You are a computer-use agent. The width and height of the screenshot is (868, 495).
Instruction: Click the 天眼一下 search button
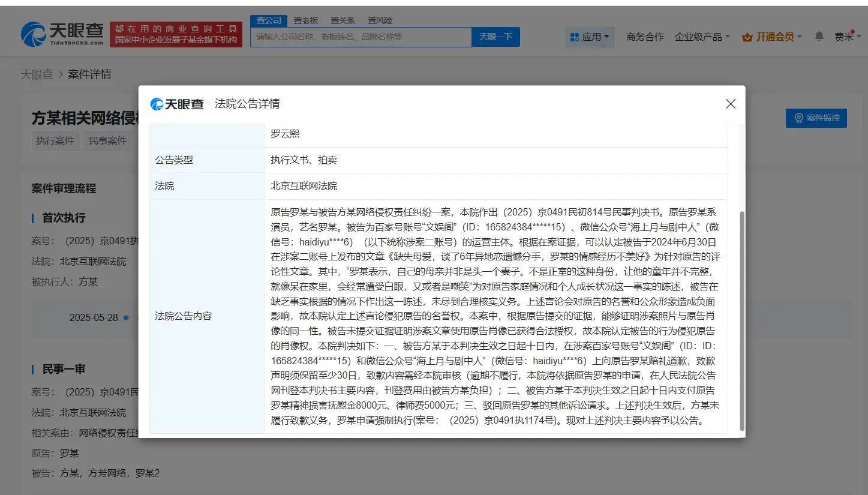pos(495,37)
